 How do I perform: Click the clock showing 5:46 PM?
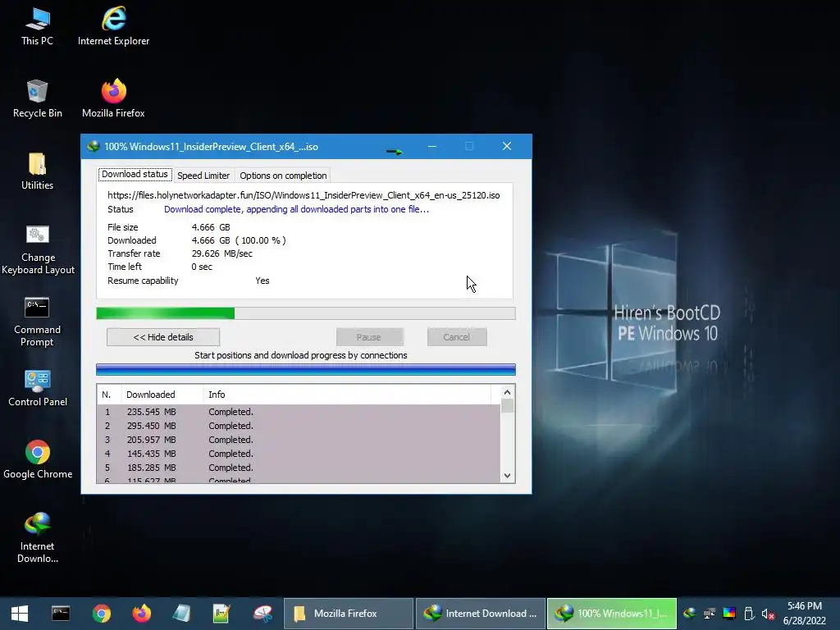804,606
